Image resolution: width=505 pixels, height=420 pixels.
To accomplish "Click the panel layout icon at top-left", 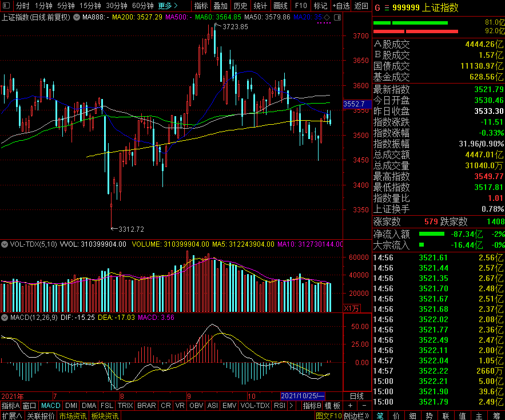I will (6, 6).
